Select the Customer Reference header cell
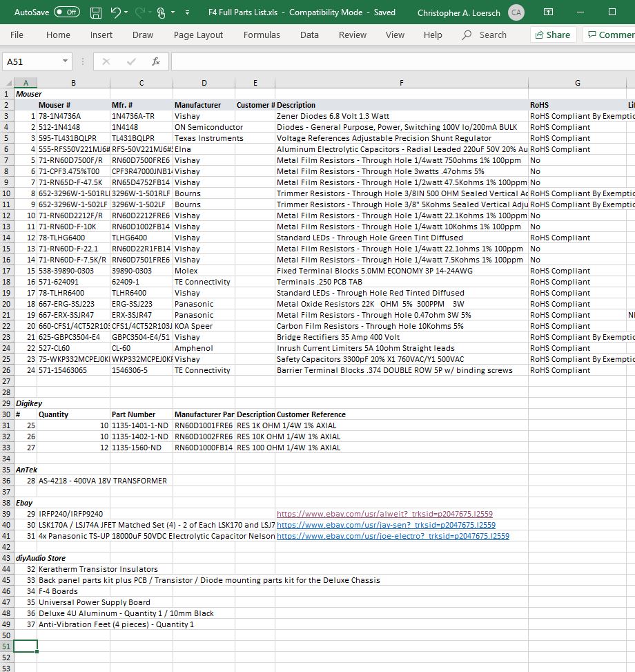This screenshot has height=672, width=635. (x=402, y=414)
